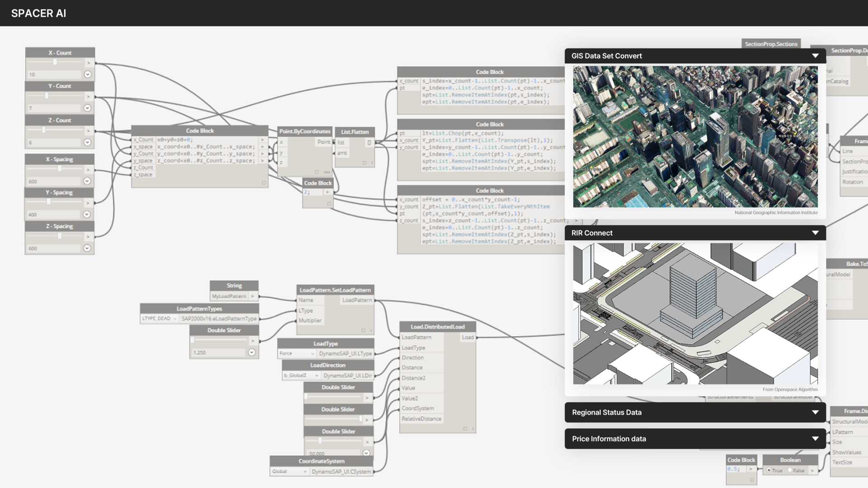Collapse the RIR Connect panel arrow

pos(815,233)
